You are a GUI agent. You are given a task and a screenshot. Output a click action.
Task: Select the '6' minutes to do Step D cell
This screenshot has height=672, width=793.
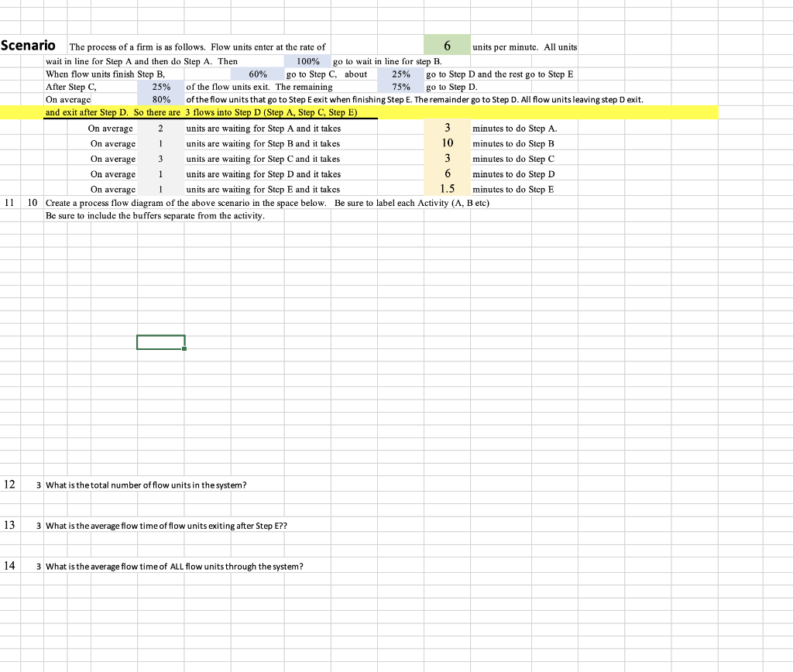coord(447,173)
